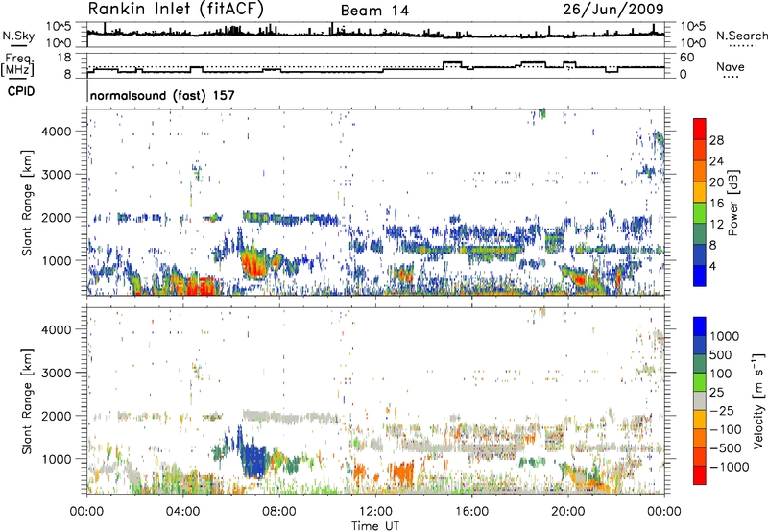Click the "4000" tick of the power panel
The height and width of the screenshot is (532, 768).
click(56, 132)
